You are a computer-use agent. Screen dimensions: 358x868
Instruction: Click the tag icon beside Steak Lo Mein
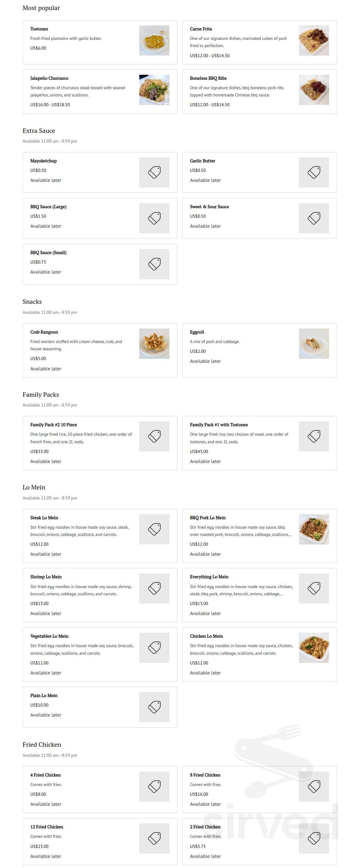pyautogui.click(x=154, y=528)
